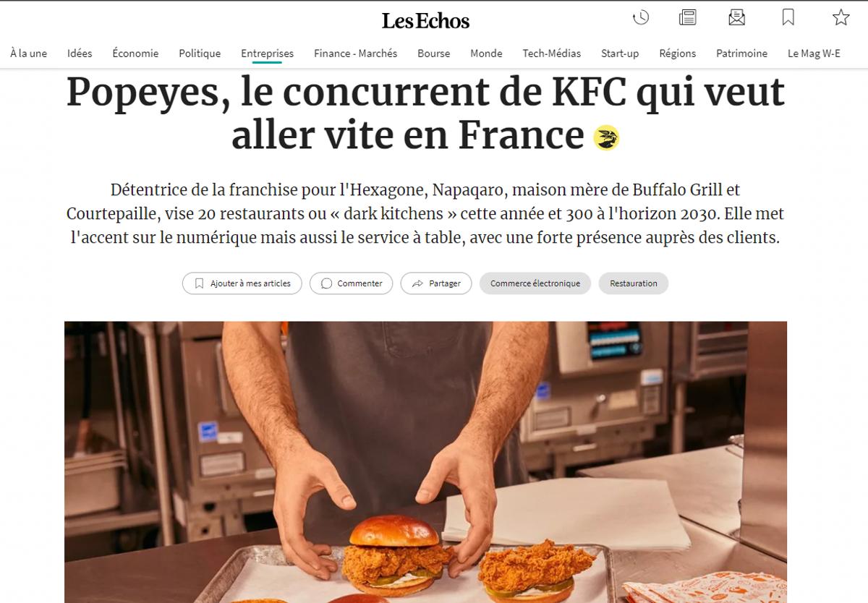
Task: Open the Finance - Marchés section
Action: [356, 54]
